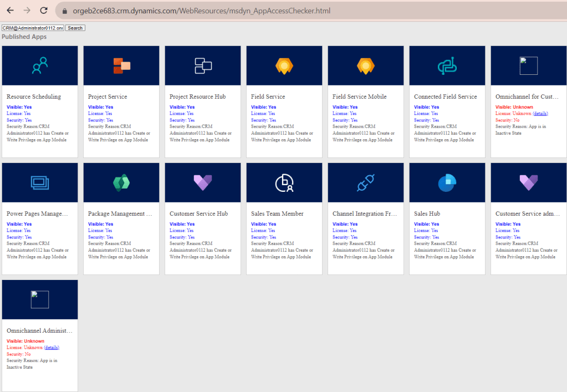567x392 pixels.
Task: Click the Channel Integration Framework icon
Action: 366,182
